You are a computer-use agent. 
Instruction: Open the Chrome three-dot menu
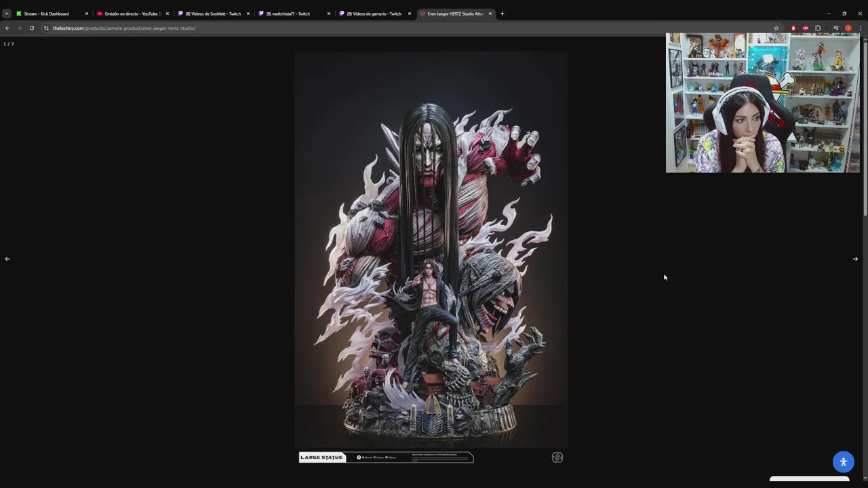click(x=861, y=28)
